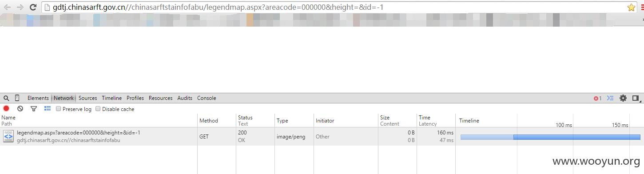Click the red error count indicator
Image resolution: width=644 pixels, height=174 pixels.
tap(598, 98)
